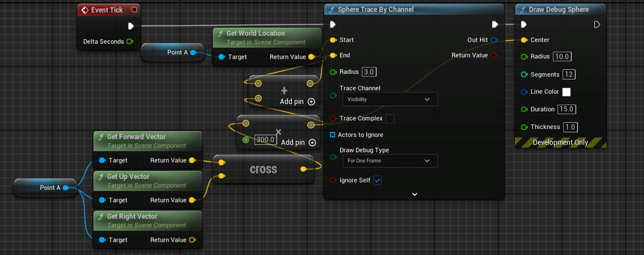Click the Delta Seconds output pin
The width and height of the screenshot is (644, 255).
click(x=130, y=41)
